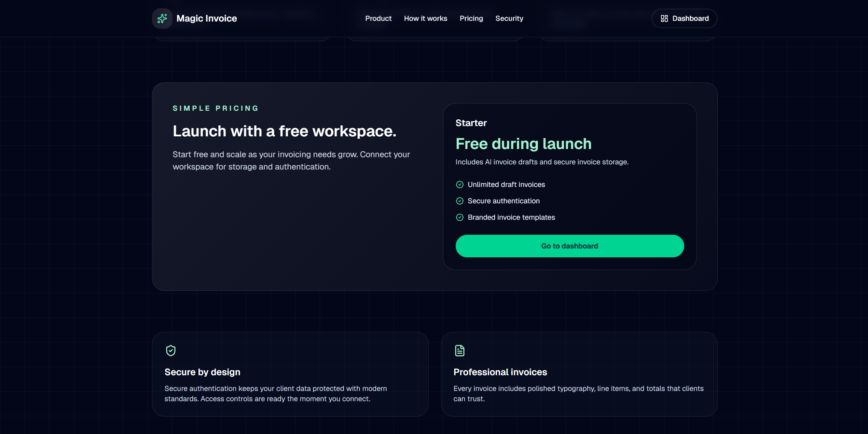
Task: Click the Free during launch price heading
Action: point(523,144)
